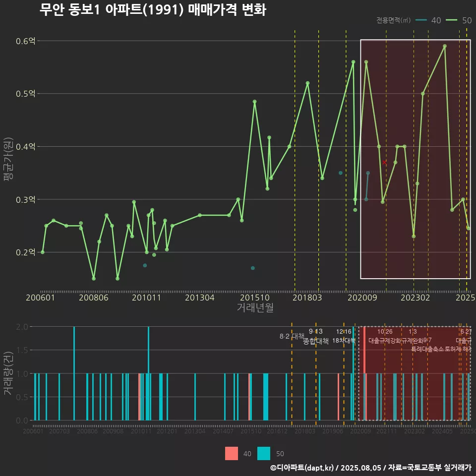Image resolution: width=476 pixels, height=476 pixels.
Task: Click the 200806 label on the price chart axis
Action: coord(94,297)
